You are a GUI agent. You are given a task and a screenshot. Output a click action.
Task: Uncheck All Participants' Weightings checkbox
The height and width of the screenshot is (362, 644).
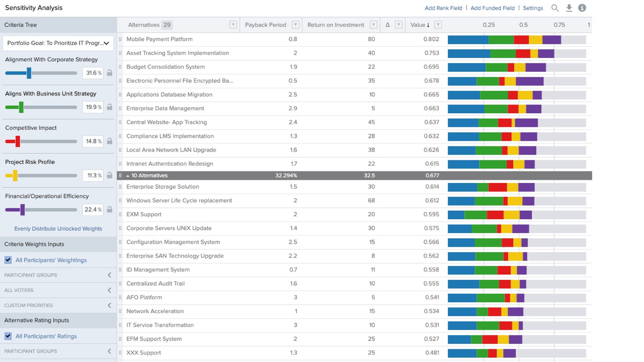coord(8,260)
